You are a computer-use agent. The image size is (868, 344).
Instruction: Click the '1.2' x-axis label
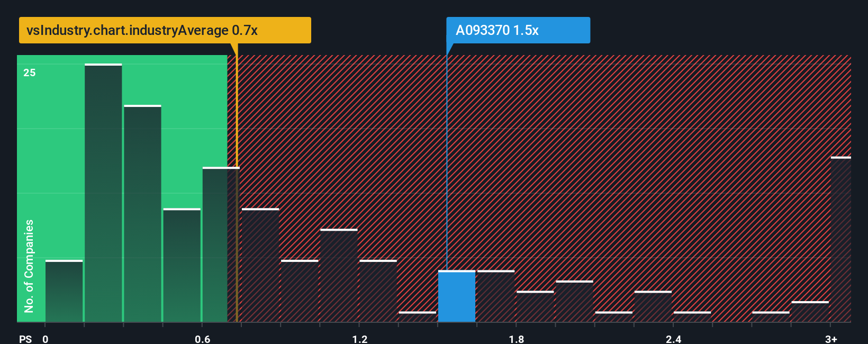pos(360,339)
